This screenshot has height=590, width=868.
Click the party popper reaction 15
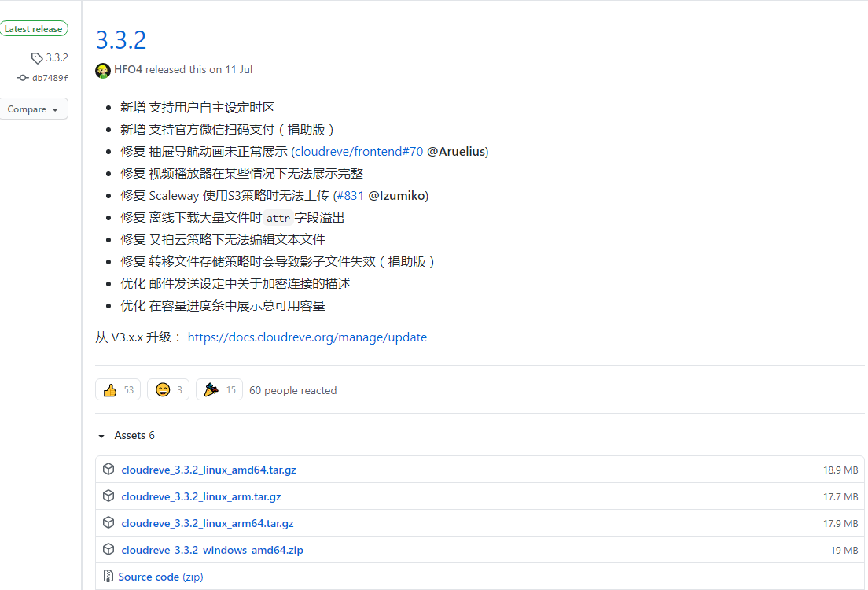click(219, 390)
